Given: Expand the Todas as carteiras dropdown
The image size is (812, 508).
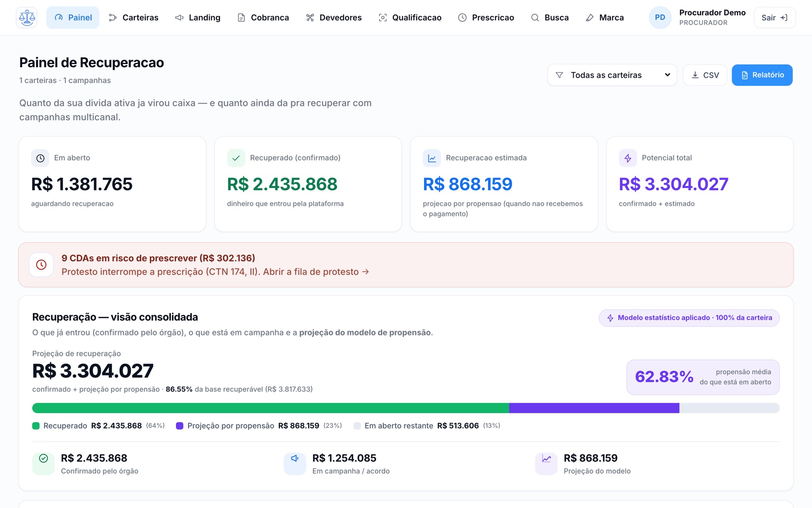Looking at the screenshot, I should [x=612, y=75].
